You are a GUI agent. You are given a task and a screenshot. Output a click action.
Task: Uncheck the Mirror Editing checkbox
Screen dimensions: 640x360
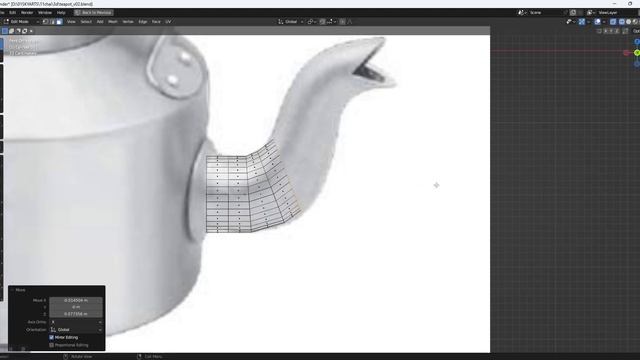pos(51,338)
